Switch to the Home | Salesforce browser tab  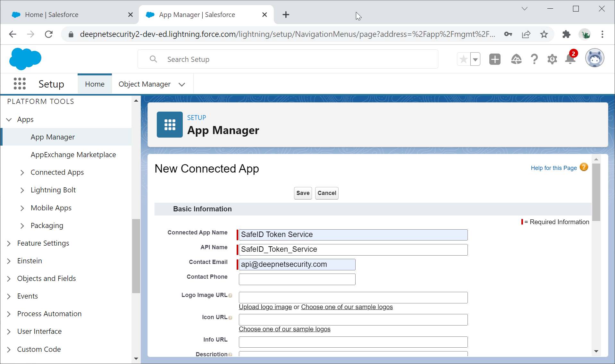[51, 15]
